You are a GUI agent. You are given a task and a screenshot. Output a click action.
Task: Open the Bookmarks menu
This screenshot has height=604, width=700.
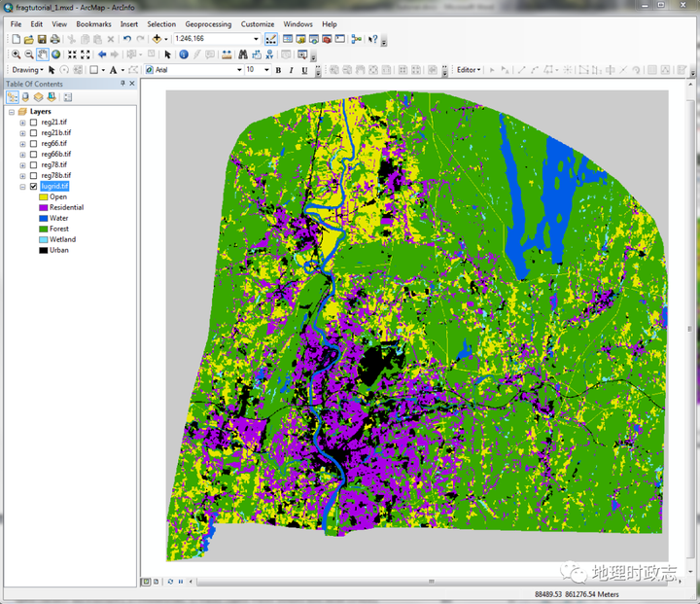pyautogui.click(x=93, y=23)
